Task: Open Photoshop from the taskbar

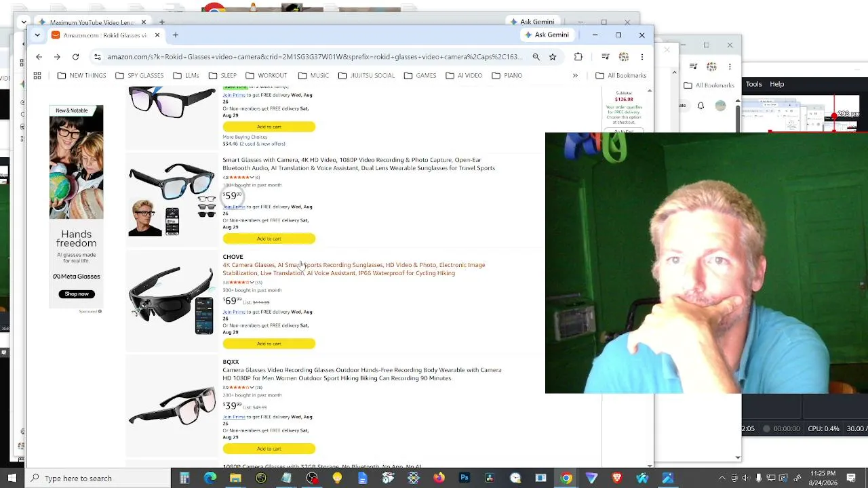Action: click(465, 479)
